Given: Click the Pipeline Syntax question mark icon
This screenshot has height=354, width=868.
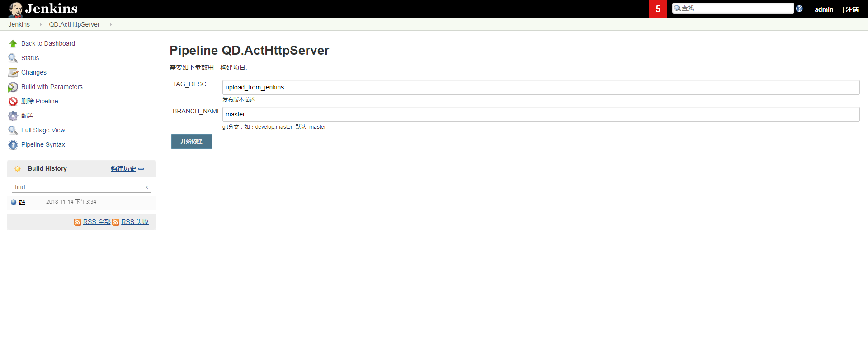Looking at the screenshot, I should (x=13, y=145).
